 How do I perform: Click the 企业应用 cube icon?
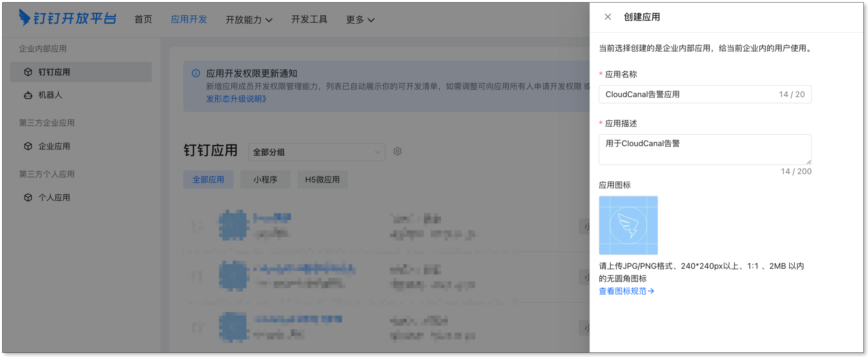click(x=28, y=146)
